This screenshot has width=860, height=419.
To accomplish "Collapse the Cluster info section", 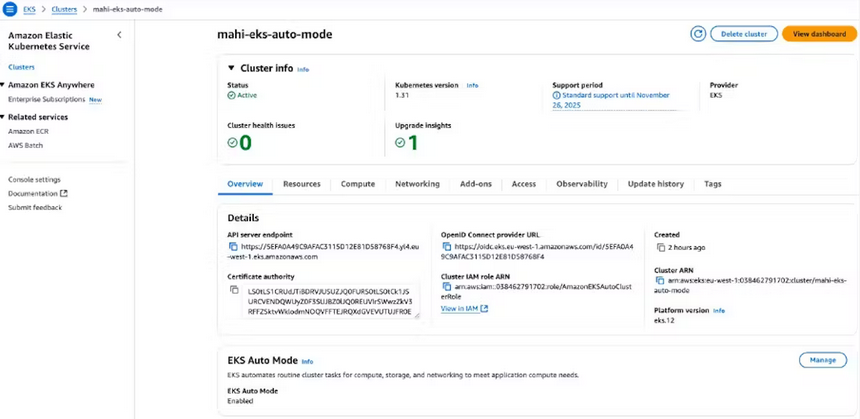I will click(231, 69).
